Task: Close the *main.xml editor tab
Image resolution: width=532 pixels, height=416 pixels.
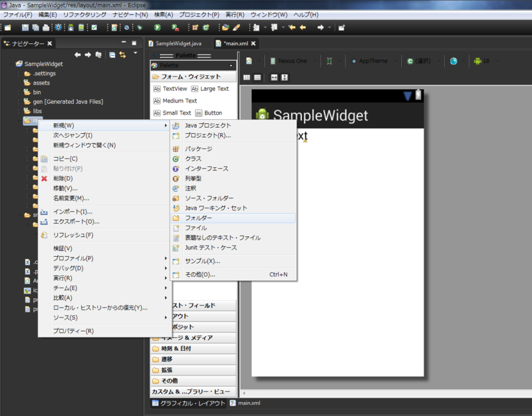Action: (x=253, y=43)
